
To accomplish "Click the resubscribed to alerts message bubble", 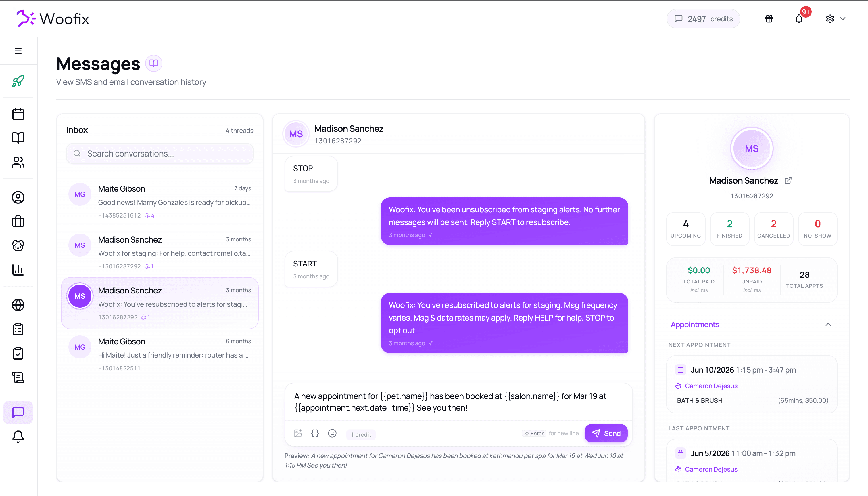I will (x=504, y=323).
